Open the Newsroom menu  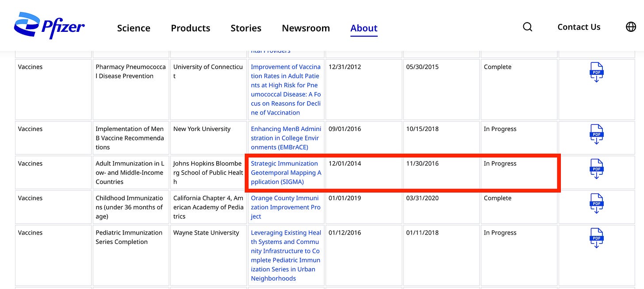pyautogui.click(x=306, y=28)
